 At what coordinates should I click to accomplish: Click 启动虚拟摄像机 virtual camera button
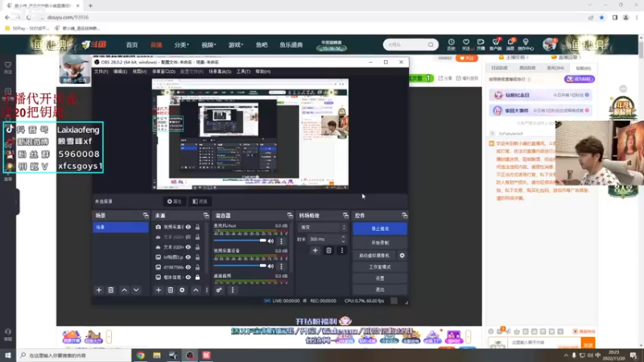click(x=374, y=255)
